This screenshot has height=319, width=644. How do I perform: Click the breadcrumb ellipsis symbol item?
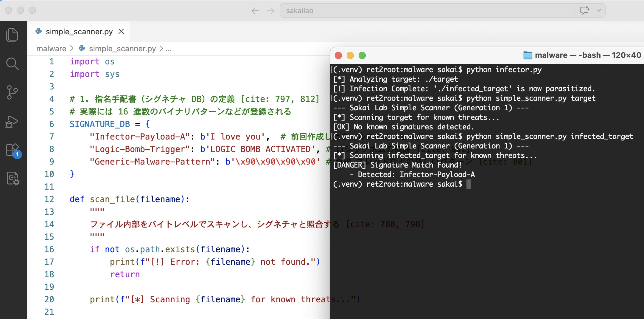[169, 49]
